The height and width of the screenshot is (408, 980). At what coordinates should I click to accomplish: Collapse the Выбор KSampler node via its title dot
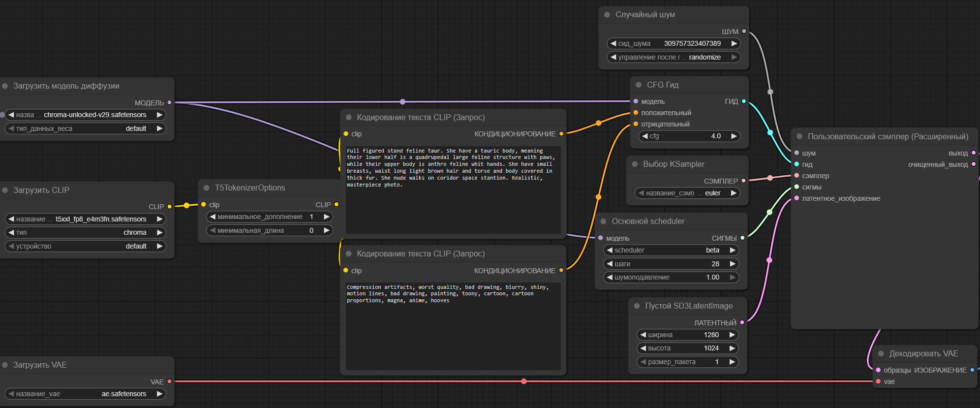pos(635,164)
